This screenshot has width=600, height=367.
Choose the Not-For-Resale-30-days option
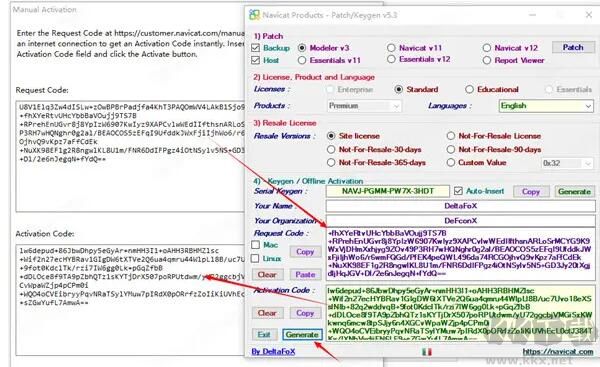pyautogui.click(x=331, y=149)
